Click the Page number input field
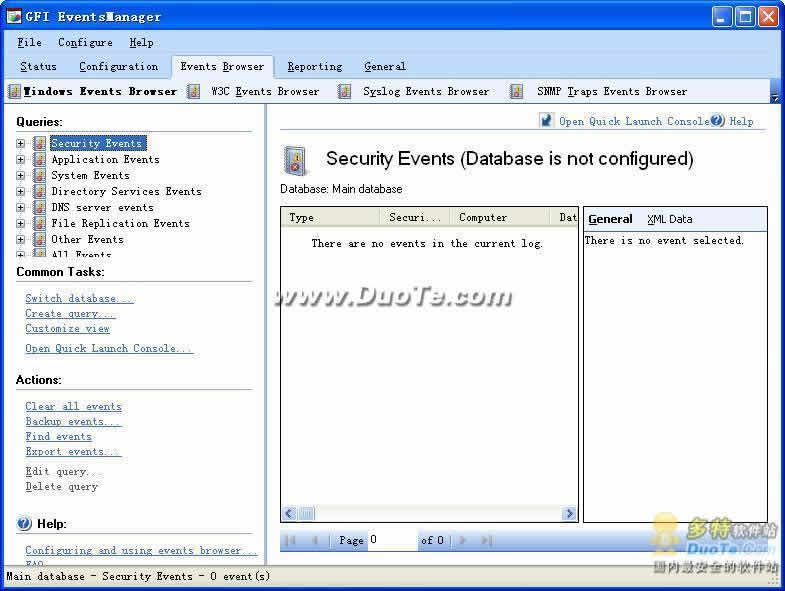The height and width of the screenshot is (591, 785). coord(392,540)
